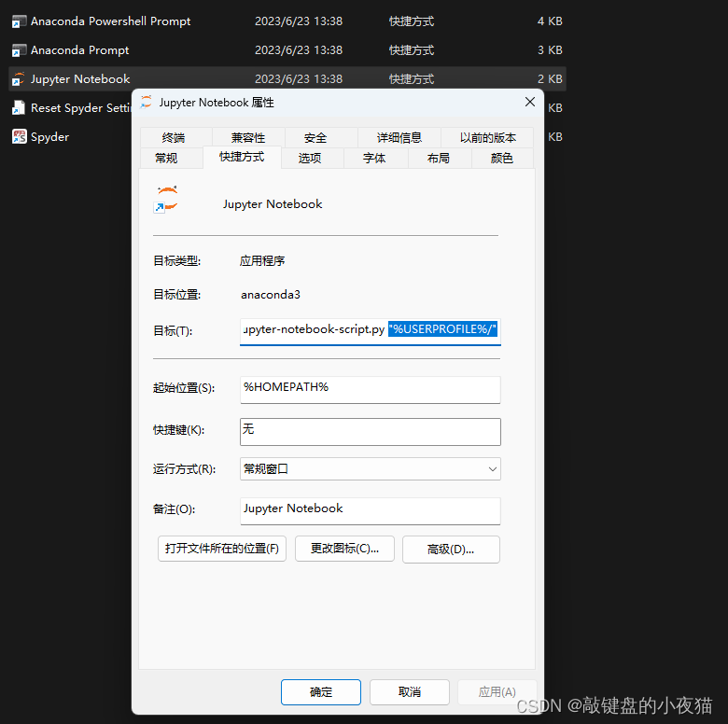Screen dimensions: 728x724
Task: Click the 2 KB size value
Action: coord(550,79)
